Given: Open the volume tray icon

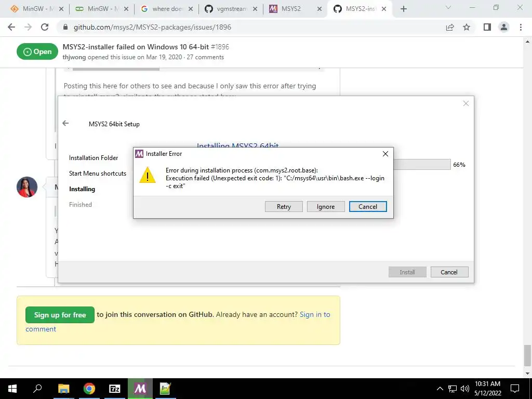Looking at the screenshot, I should (x=465, y=389).
